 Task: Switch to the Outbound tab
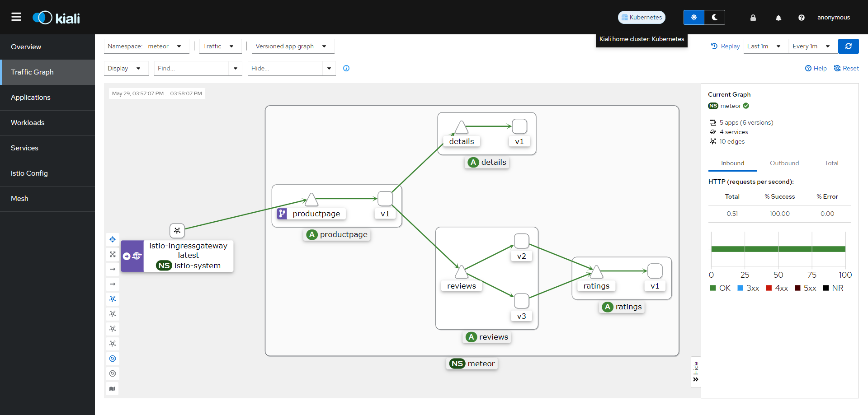coord(784,163)
